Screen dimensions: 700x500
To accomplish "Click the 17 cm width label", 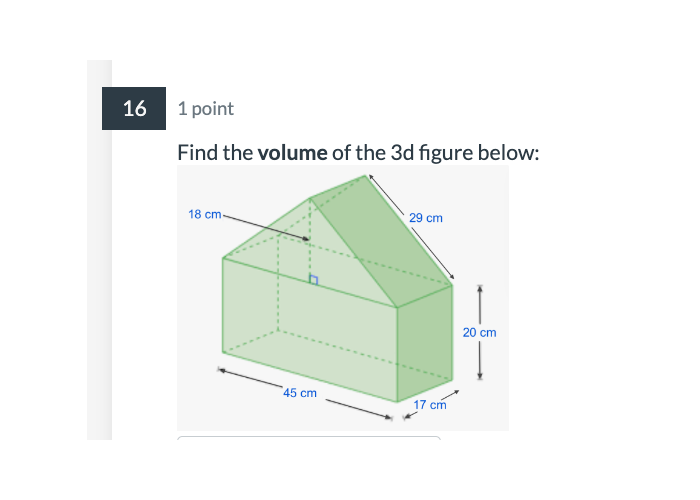I will [x=430, y=405].
